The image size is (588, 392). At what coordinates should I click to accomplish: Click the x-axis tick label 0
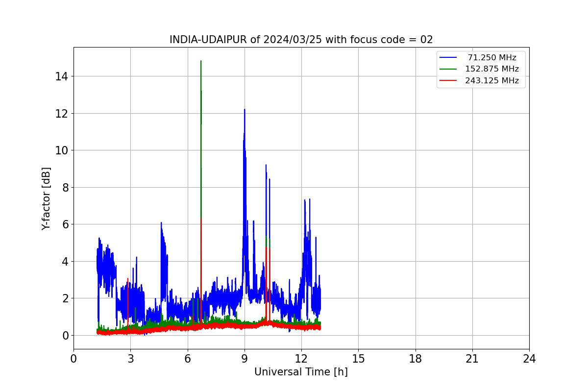pyautogui.click(x=73, y=359)
